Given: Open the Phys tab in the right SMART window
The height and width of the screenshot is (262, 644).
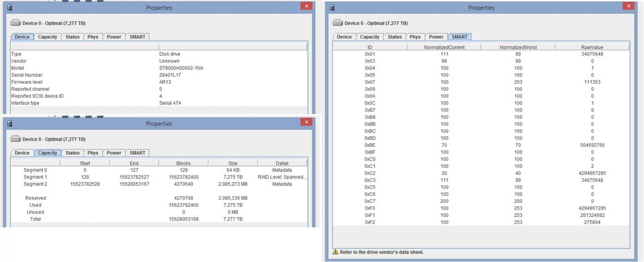Looking at the screenshot, I should pos(415,37).
